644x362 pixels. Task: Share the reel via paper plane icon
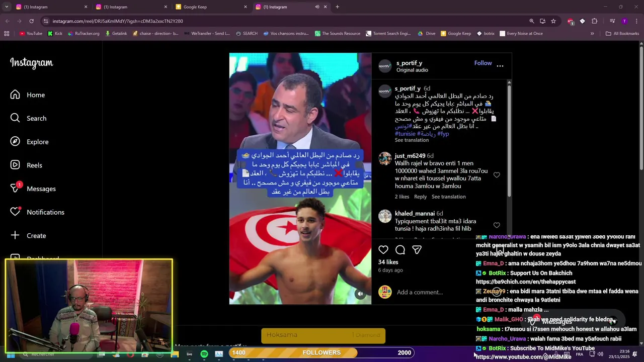point(417,250)
